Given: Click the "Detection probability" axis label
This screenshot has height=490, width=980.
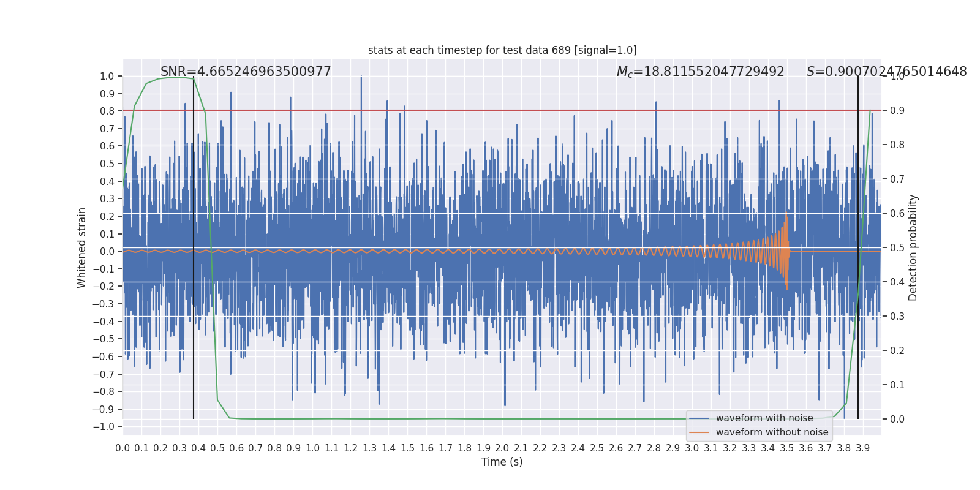Looking at the screenshot, I should (x=913, y=247).
